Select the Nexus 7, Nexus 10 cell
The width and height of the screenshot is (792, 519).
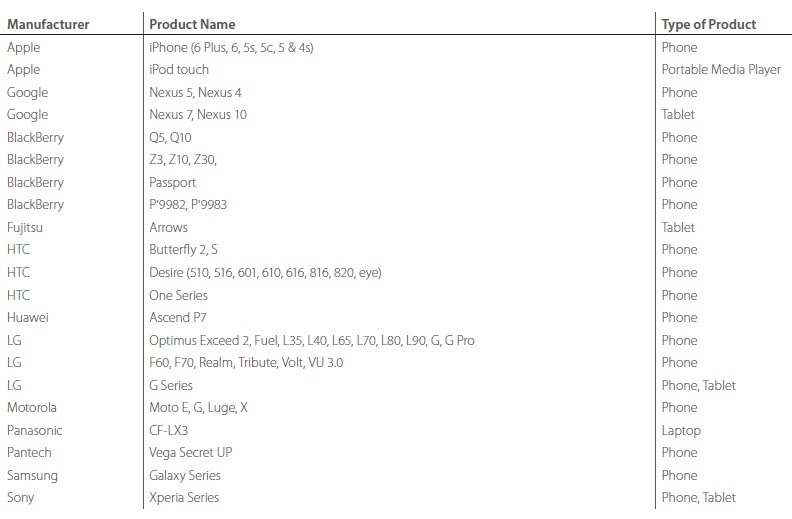pos(198,115)
